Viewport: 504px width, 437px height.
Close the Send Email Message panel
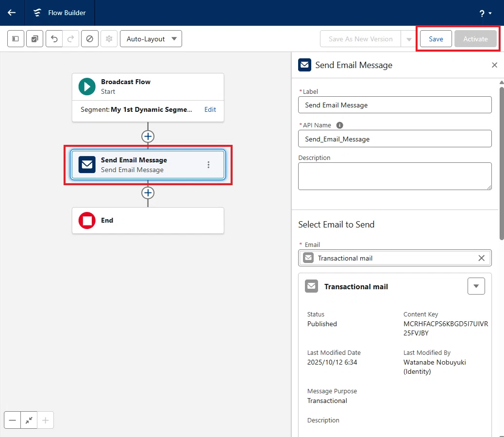point(494,65)
